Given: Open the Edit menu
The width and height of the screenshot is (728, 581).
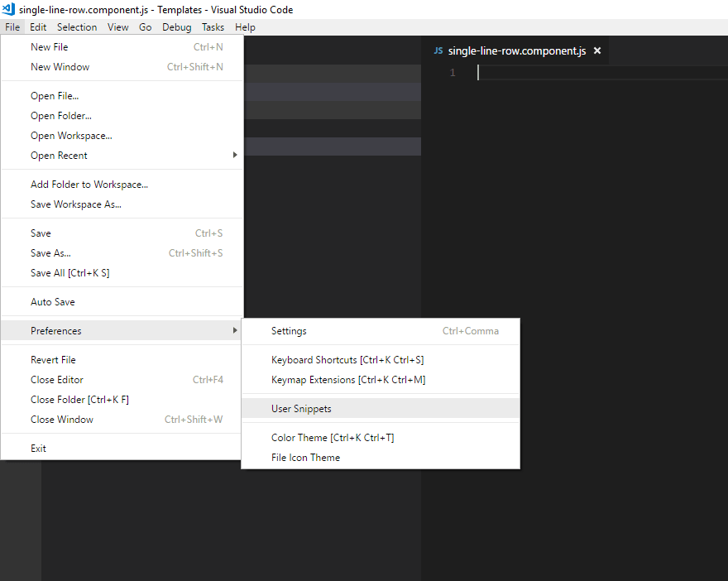Looking at the screenshot, I should tap(38, 27).
